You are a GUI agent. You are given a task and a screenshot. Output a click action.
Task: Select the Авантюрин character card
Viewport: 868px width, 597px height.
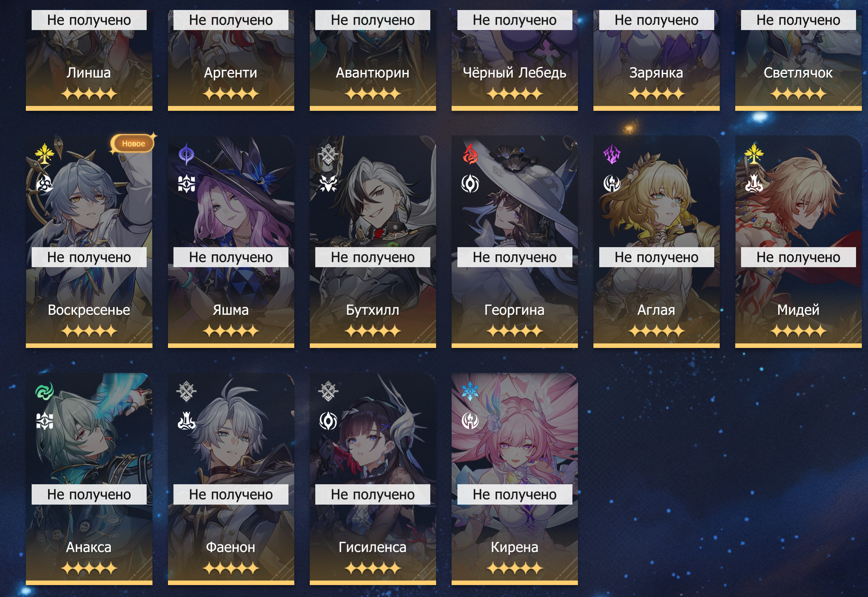(372, 55)
